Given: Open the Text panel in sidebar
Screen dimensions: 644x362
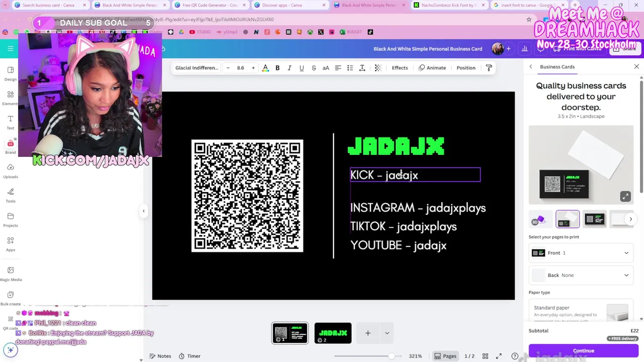Looking at the screenshot, I should [x=10, y=122].
